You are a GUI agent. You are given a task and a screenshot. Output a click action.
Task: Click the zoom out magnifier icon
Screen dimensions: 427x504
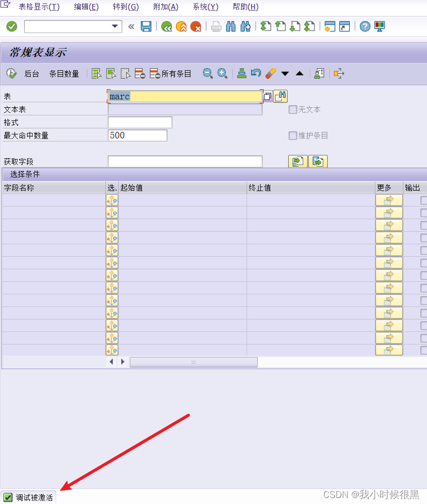[207, 74]
